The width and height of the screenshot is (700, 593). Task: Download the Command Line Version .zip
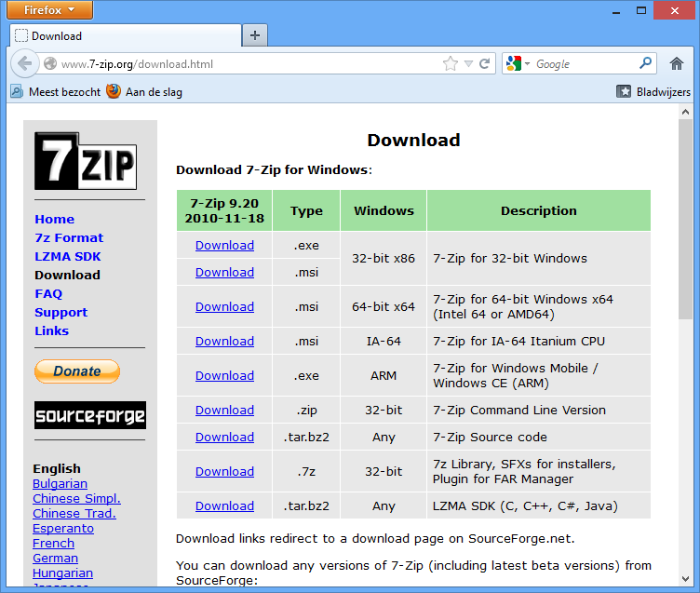224,410
